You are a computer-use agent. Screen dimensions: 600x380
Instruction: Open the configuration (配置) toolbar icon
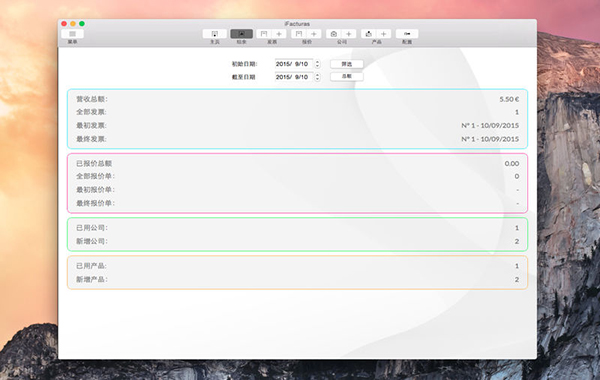[x=407, y=34]
